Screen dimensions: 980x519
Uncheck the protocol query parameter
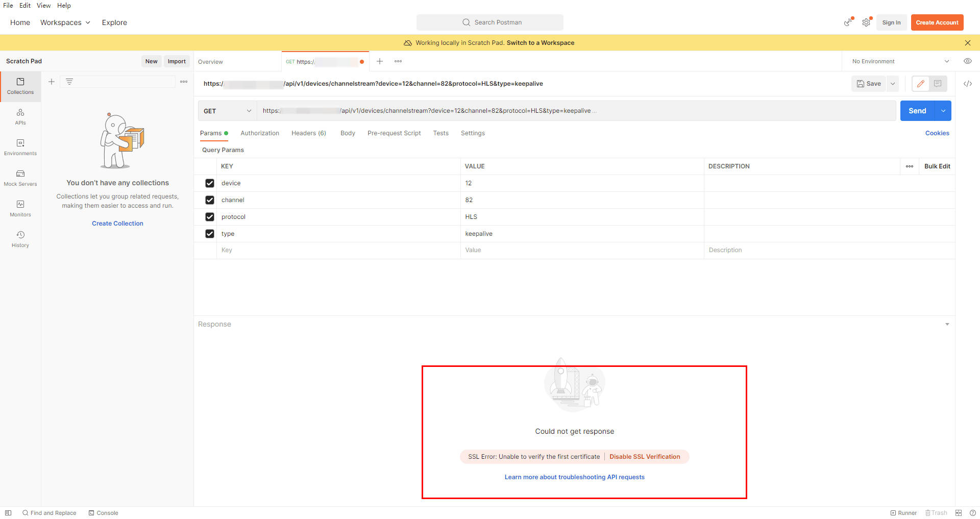(x=210, y=217)
